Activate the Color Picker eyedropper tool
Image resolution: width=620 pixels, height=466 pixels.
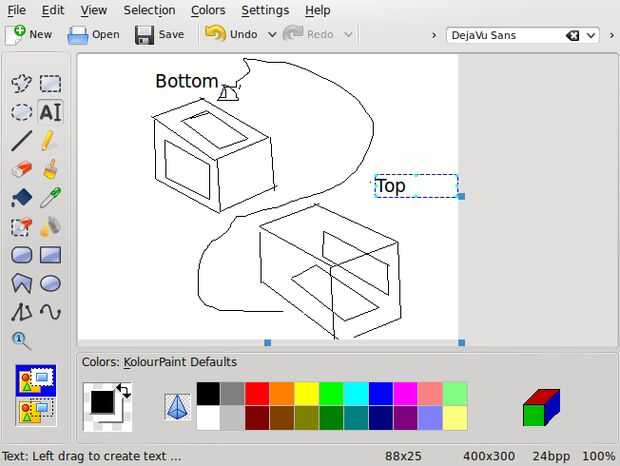[49, 198]
